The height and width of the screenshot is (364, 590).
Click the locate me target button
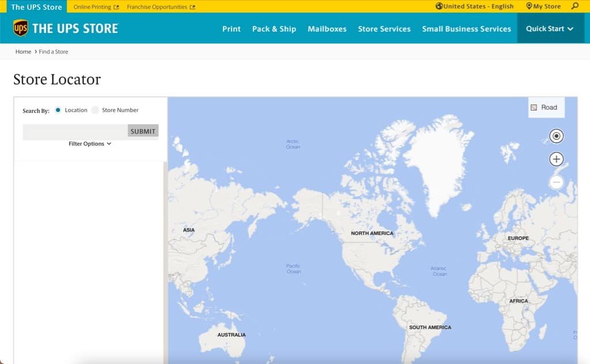tap(556, 136)
